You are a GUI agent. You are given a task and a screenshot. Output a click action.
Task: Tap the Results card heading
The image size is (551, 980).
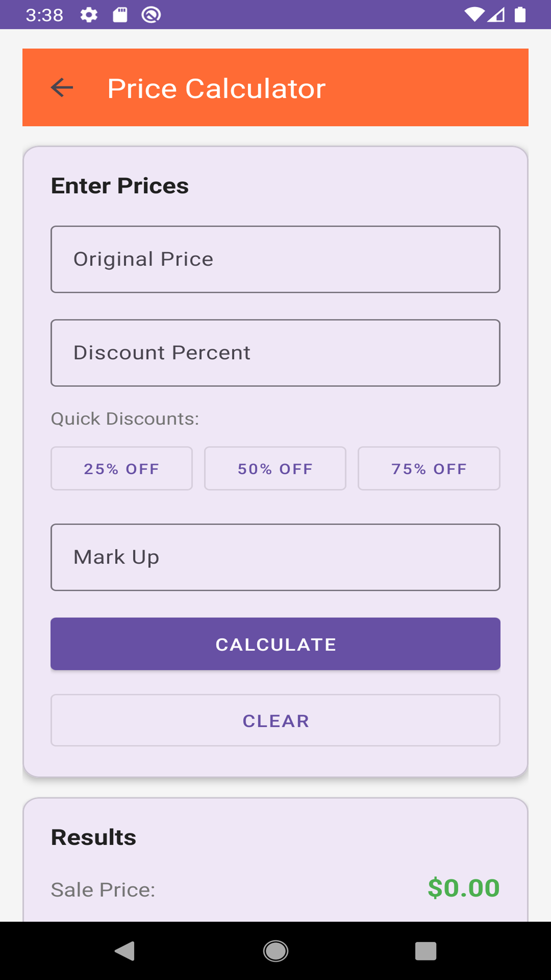pyautogui.click(x=93, y=837)
